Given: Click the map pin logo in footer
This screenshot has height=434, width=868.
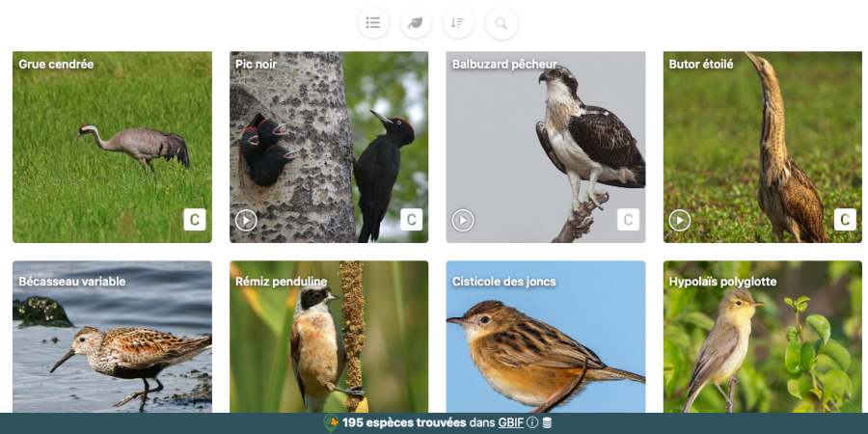Looking at the screenshot, I should [331, 423].
